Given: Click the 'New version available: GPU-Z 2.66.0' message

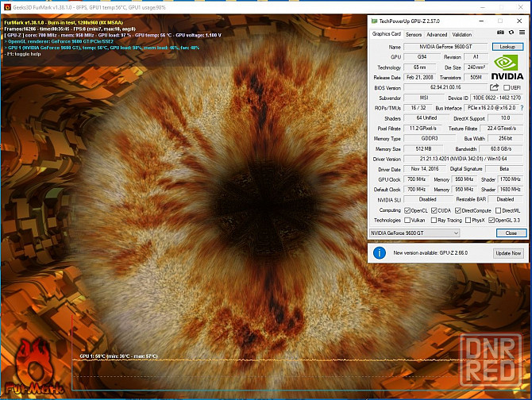Looking at the screenshot, I should click(430, 253).
